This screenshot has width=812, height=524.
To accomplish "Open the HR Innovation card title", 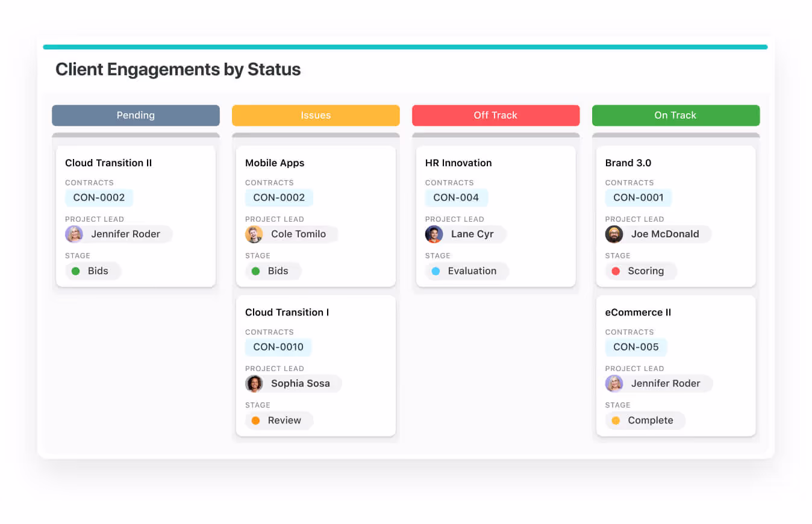I will pyautogui.click(x=458, y=163).
